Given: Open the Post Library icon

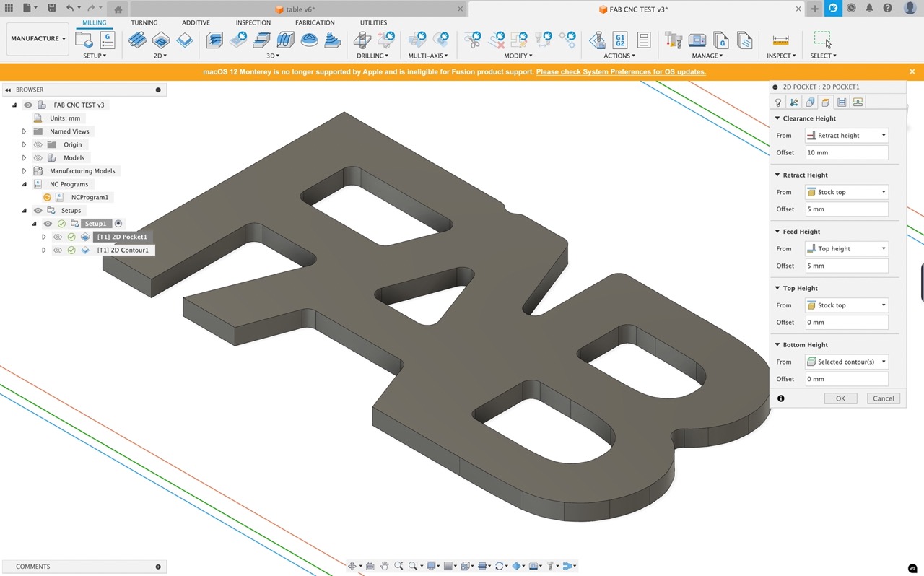Looking at the screenshot, I should [x=720, y=40].
